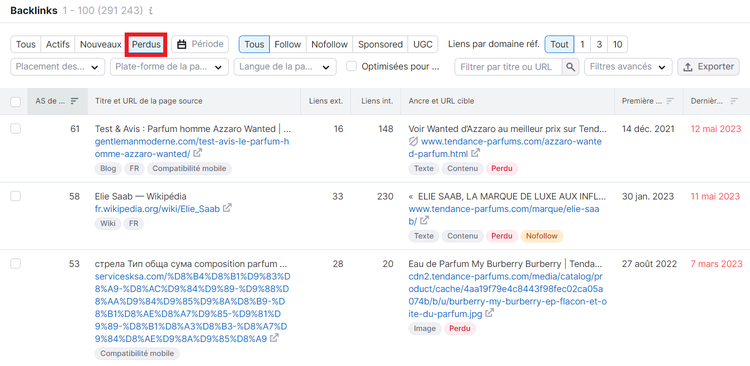Click the Période button
The height and width of the screenshot is (366, 750).
pos(200,44)
